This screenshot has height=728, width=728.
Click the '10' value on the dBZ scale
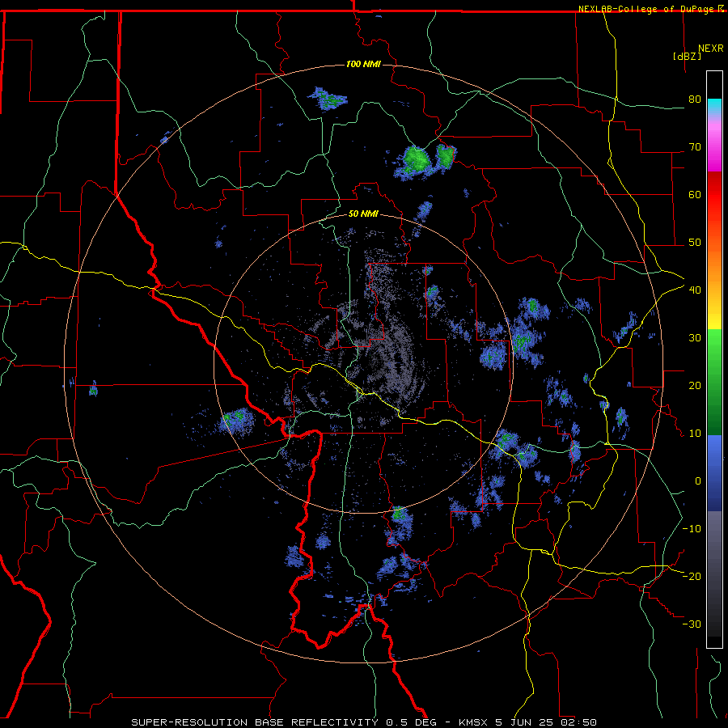pyautogui.click(x=695, y=434)
